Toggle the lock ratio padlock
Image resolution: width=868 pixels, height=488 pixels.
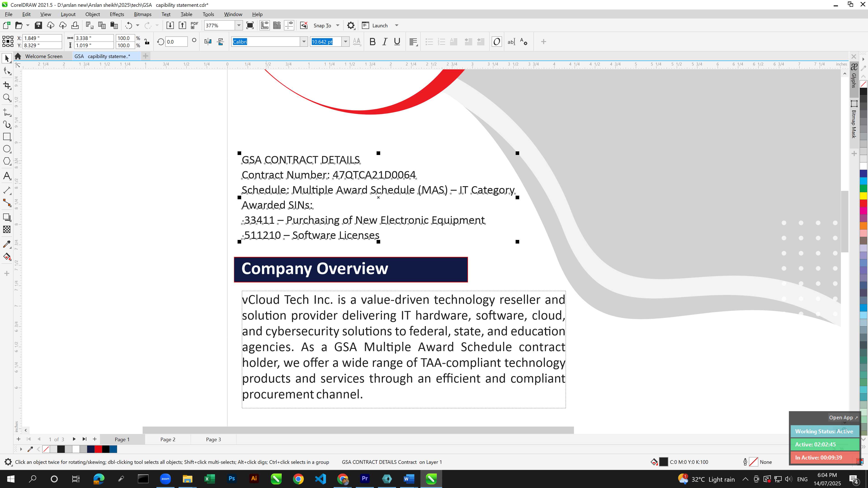(x=146, y=42)
